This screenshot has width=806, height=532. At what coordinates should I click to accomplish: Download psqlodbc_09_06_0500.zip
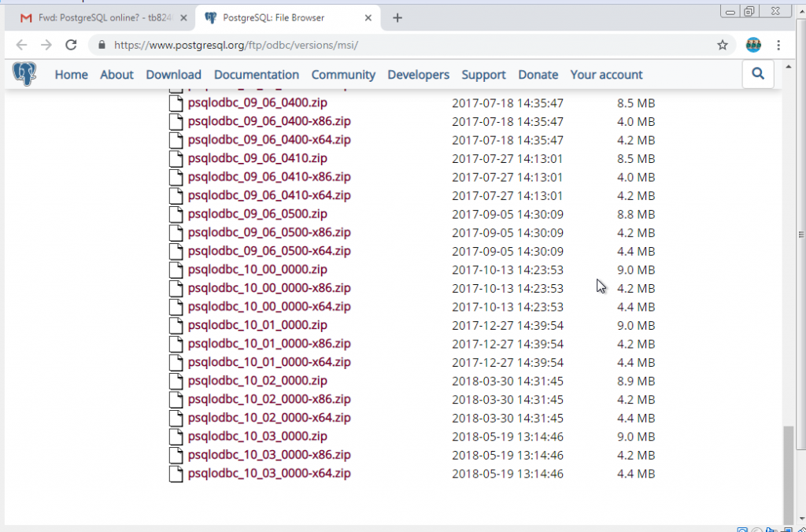point(257,214)
